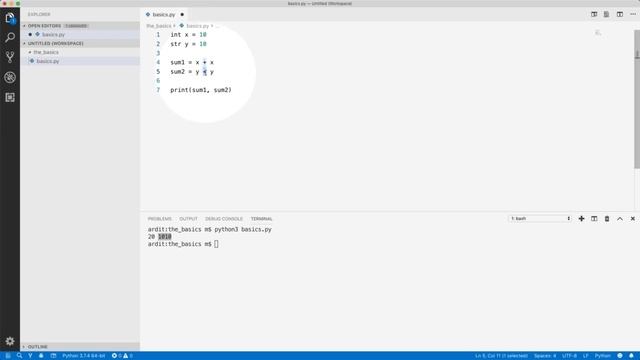The height and width of the screenshot is (360, 640).
Task: Click the panel layout icon in the left status bar
Action: click(53, 356)
